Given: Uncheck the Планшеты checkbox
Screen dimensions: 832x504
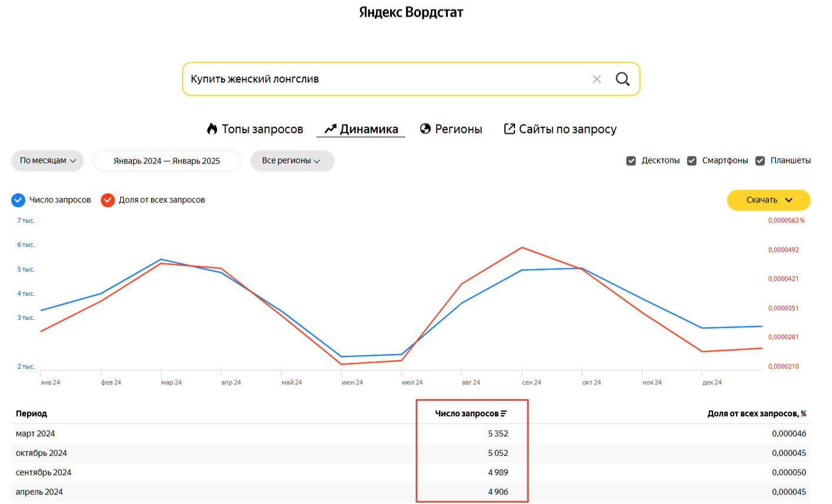Looking at the screenshot, I should pos(760,161).
